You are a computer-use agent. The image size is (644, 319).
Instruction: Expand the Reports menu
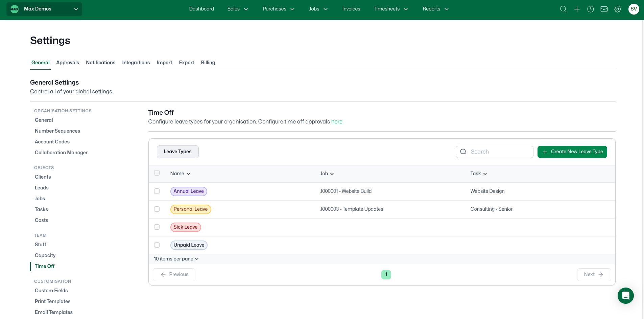[x=435, y=9]
